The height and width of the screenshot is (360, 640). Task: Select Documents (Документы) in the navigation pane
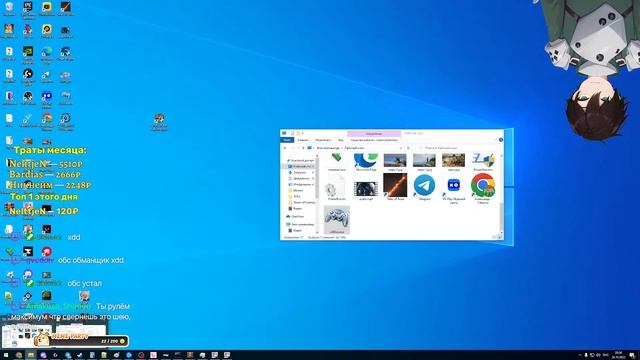point(301,178)
